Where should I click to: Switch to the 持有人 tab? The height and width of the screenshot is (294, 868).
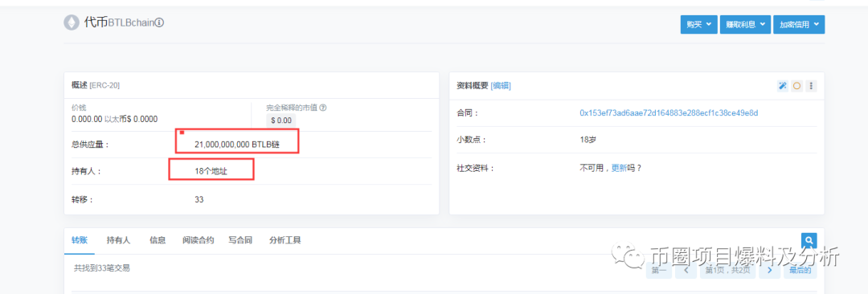tap(118, 240)
